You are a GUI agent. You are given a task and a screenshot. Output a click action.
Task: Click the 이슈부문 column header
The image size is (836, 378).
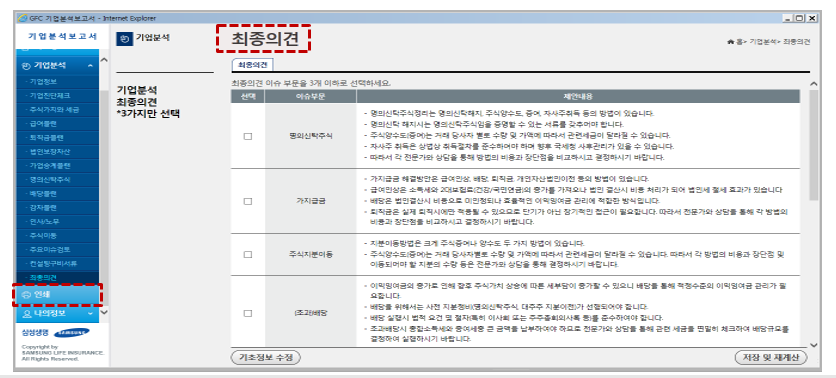tap(311, 96)
